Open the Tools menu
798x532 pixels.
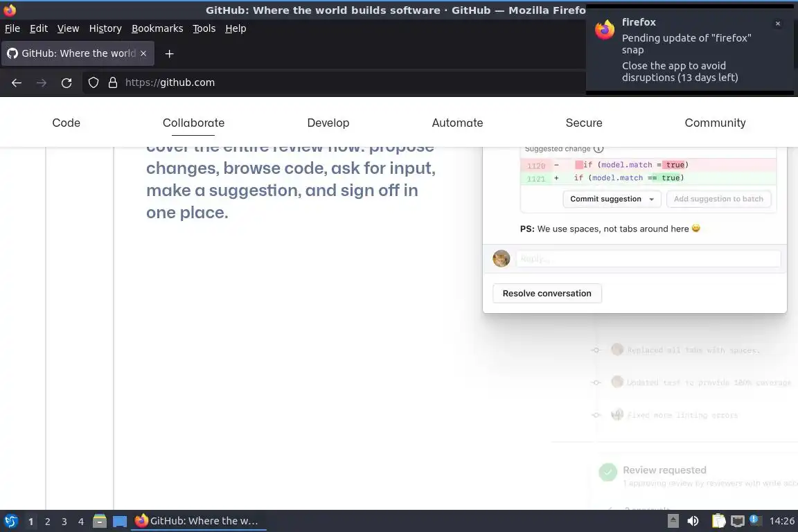click(x=204, y=28)
